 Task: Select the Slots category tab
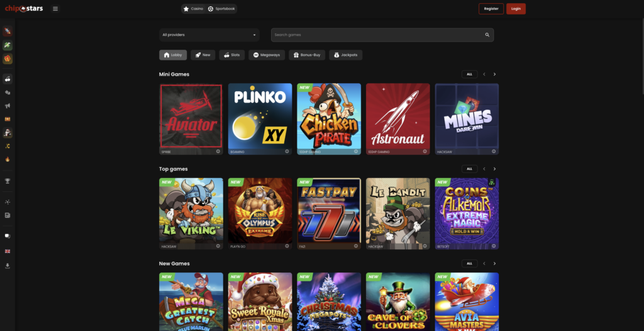pos(232,55)
